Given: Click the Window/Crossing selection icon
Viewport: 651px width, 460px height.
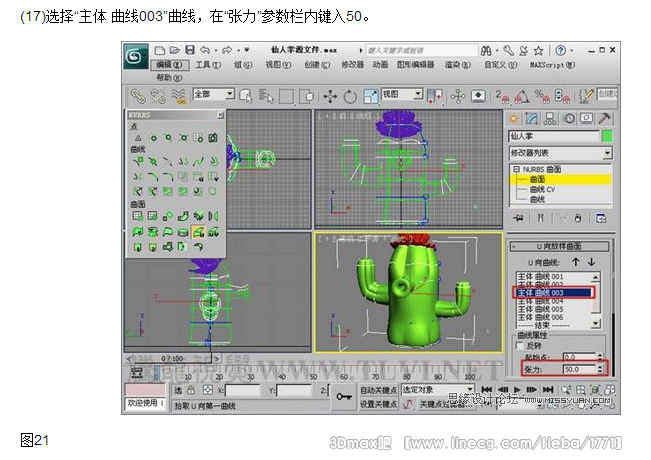Looking at the screenshot, I should pyautogui.click(x=307, y=96).
